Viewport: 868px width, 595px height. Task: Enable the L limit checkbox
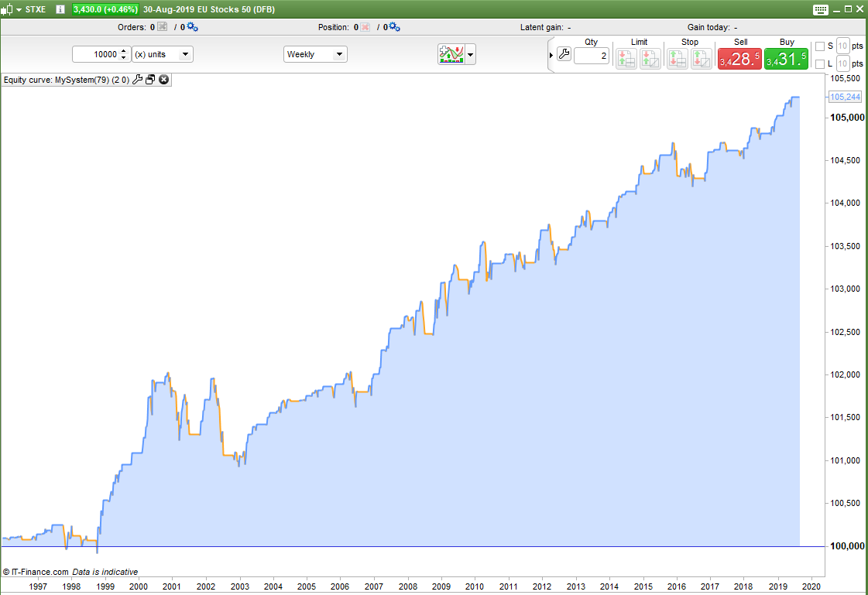(x=820, y=64)
